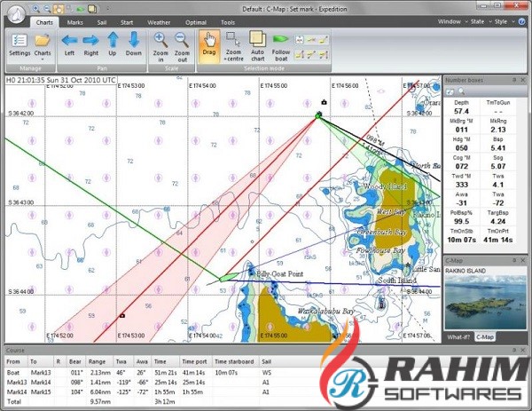Viewport: 532px width, 411px height.
Task: Expand the Charts folder dropdown
Action: pyautogui.click(x=43, y=59)
